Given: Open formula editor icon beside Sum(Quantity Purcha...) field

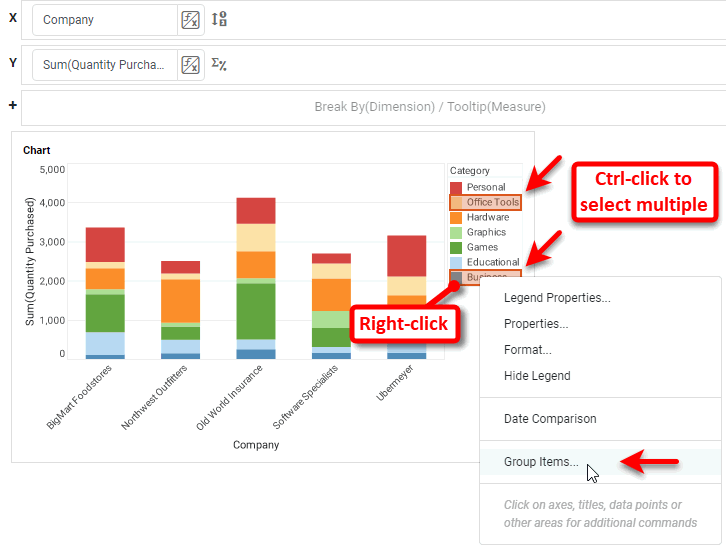Looking at the screenshot, I should tap(190, 65).
